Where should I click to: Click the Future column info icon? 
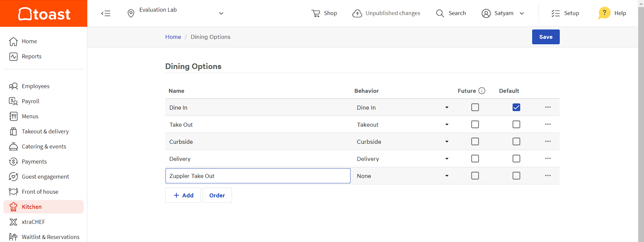click(x=482, y=91)
